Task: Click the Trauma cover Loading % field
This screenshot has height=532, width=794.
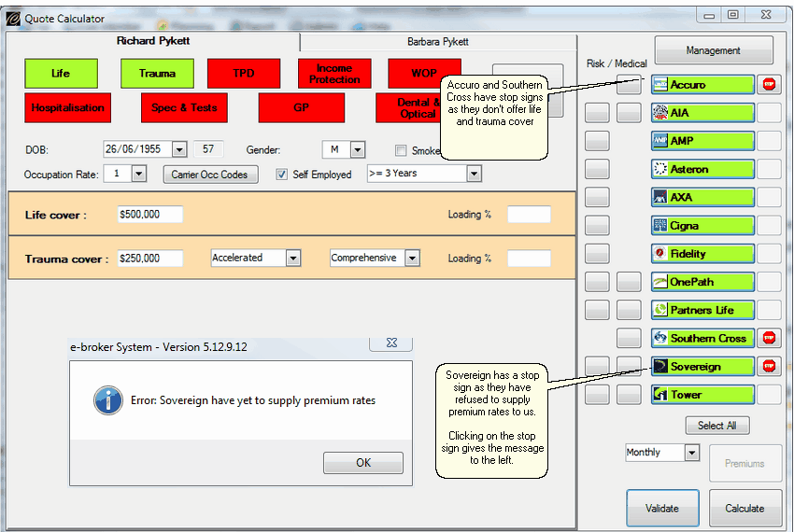Action: point(529,259)
